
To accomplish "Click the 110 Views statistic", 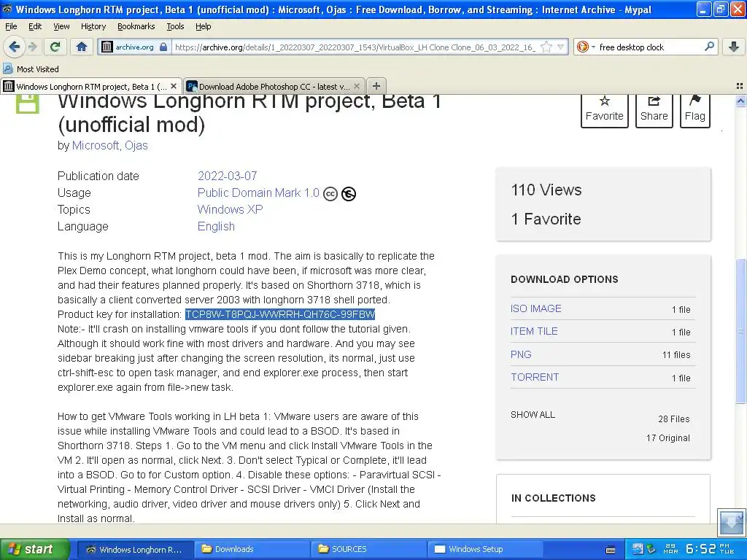I will pyautogui.click(x=546, y=190).
